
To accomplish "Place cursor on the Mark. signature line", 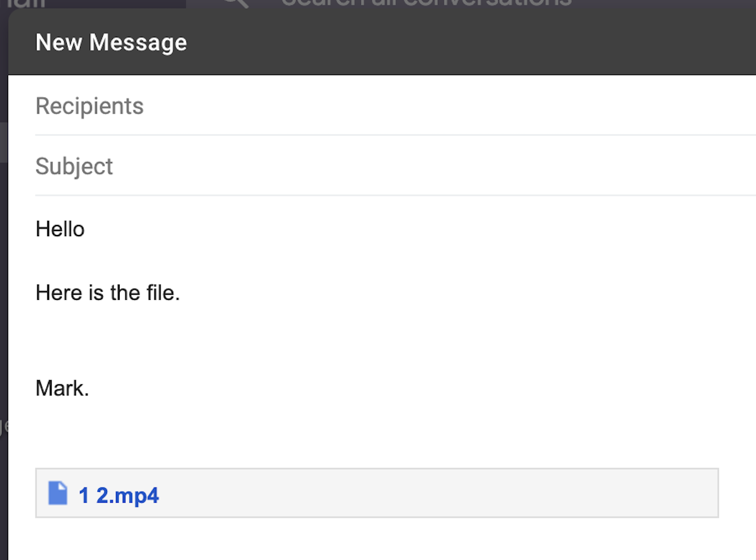I will pos(62,388).
